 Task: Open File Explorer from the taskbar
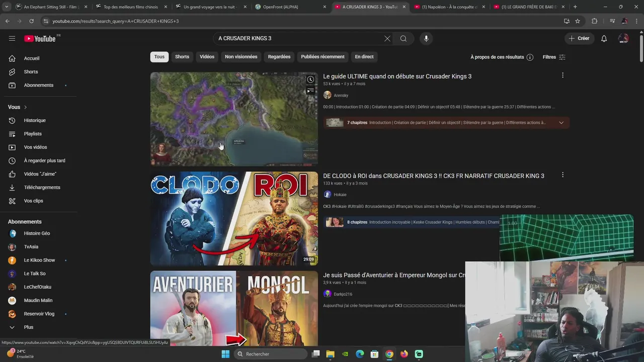click(x=330, y=354)
